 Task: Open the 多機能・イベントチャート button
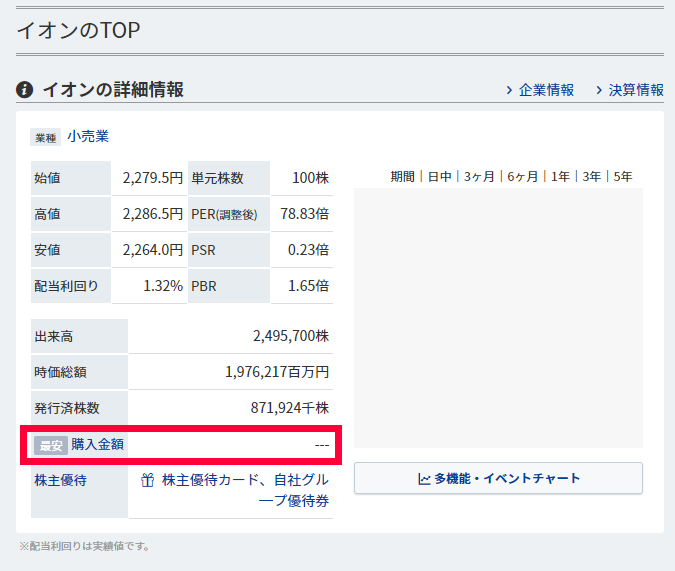pos(498,478)
